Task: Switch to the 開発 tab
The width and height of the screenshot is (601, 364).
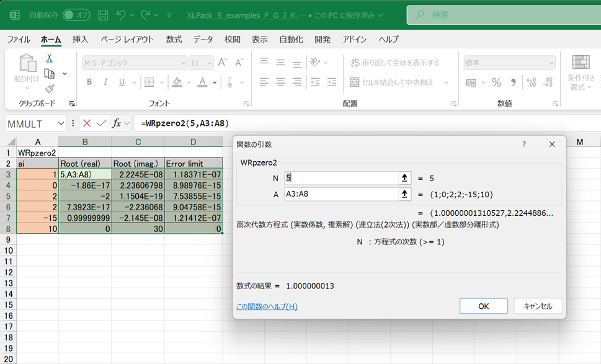Action: click(x=323, y=39)
